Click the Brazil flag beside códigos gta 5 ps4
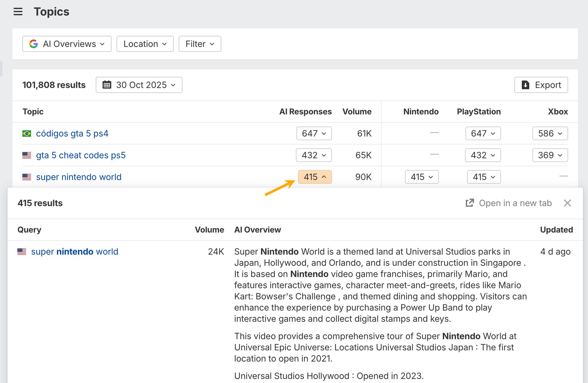 [x=27, y=133]
